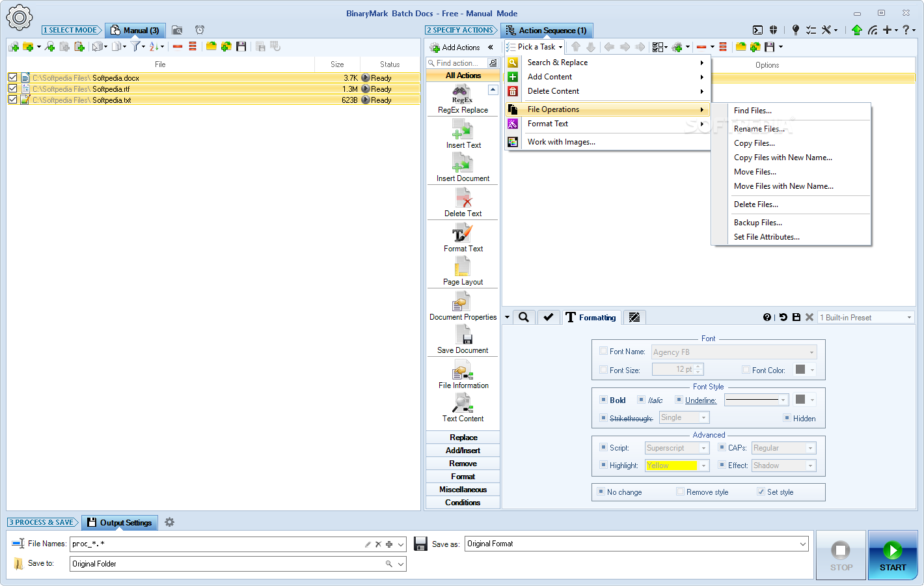924x586 pixels.
Task: Switch to the Formatting tab
Action: click(591, 317)
